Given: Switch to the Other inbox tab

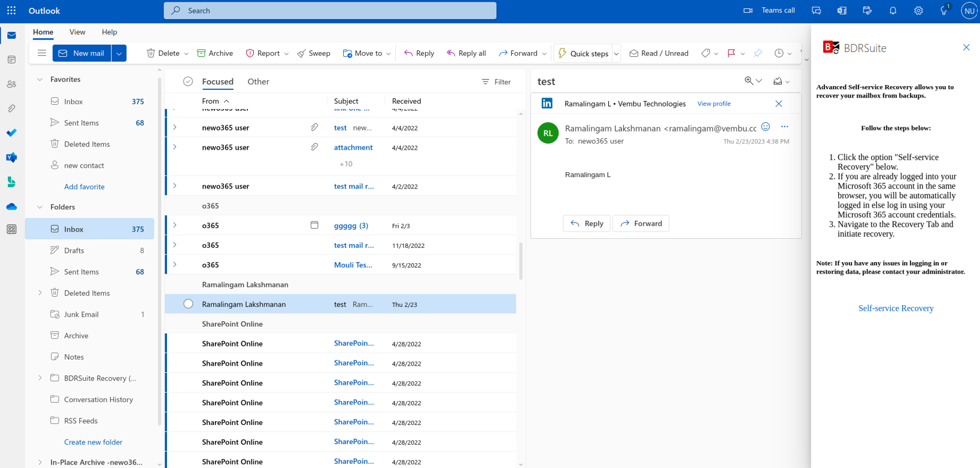Looking at the screenshot, I should pos(259,81).
